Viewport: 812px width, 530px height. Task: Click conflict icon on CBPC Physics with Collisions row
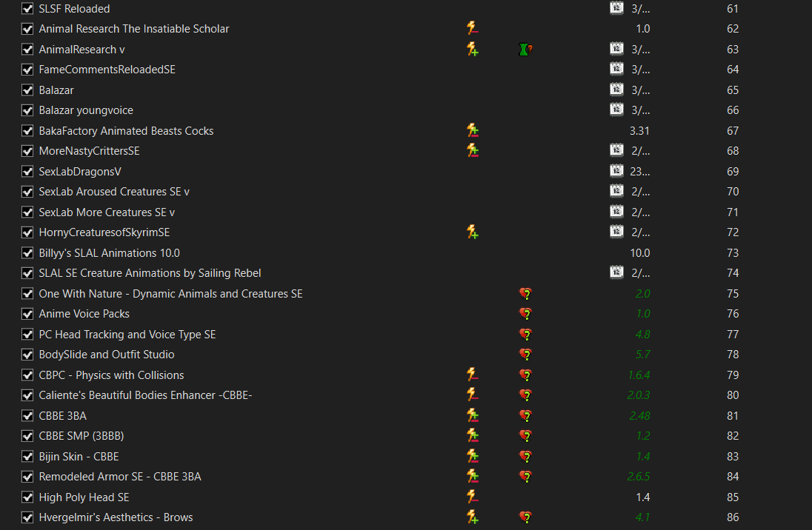472,375
